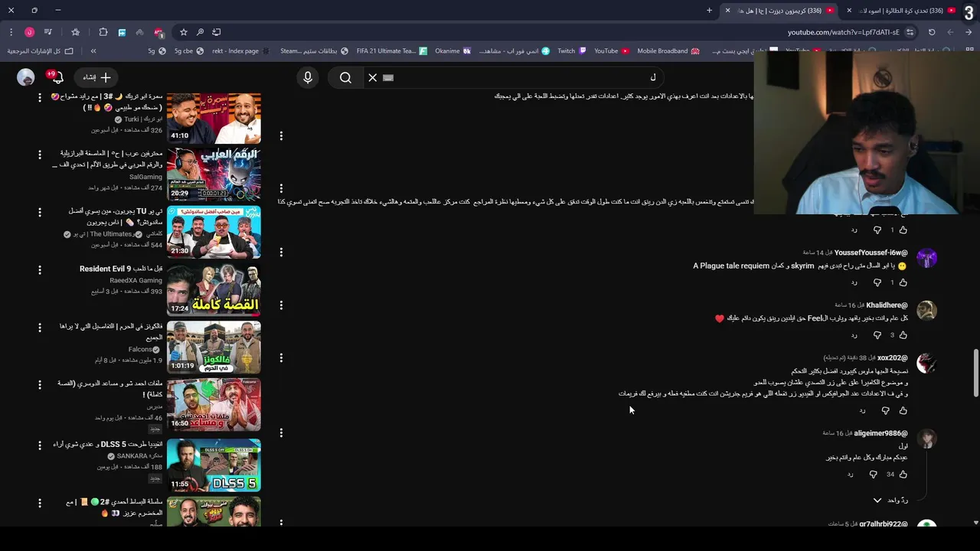Close the Crimson Desert browser tab
Image resolution: width=980 pixels, height=551 pixels.
[727, 11]
